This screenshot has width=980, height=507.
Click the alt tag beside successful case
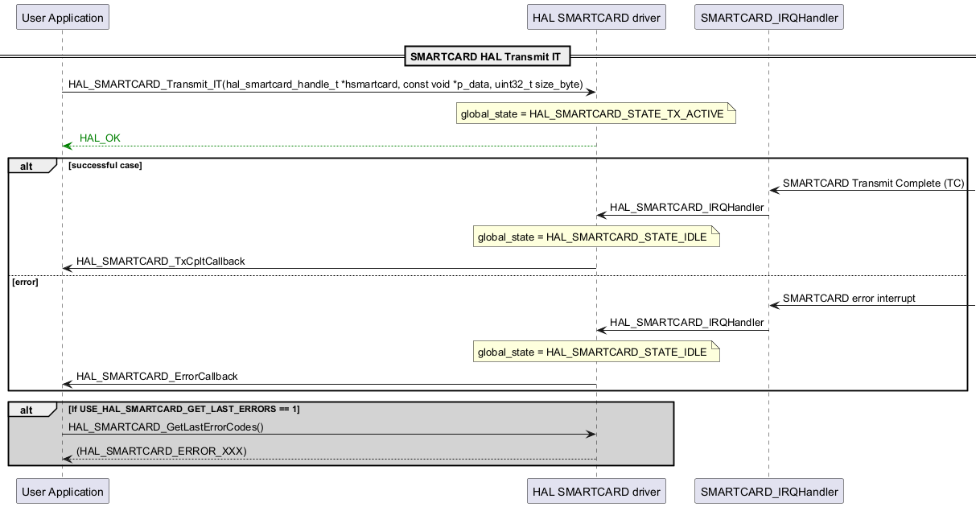[x=27, y=166]
